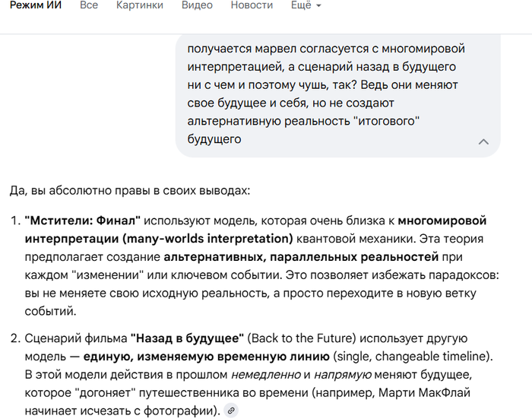532x419 pixels.
Task: Open the Режим ИИ tab
Action: coord(36,5)
